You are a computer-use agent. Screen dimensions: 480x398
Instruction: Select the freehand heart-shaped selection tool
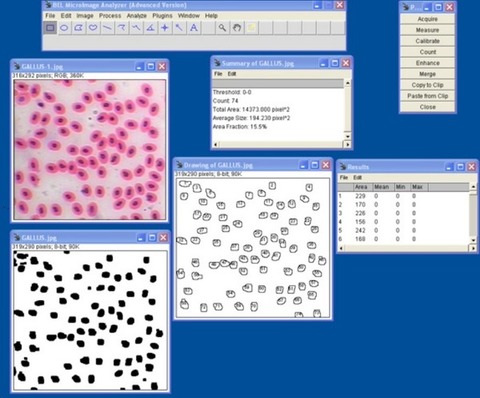tap(93, 28)
